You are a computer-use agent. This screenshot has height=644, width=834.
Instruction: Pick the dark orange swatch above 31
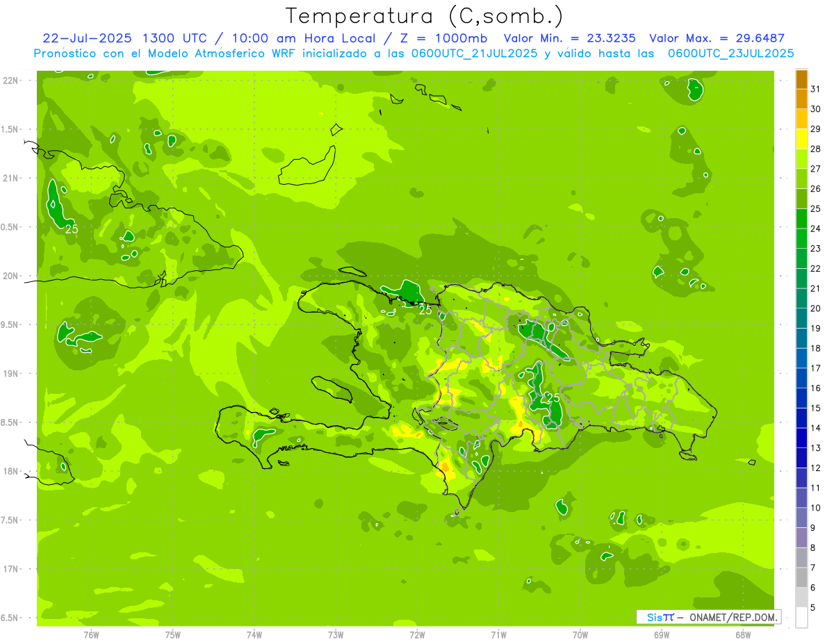[x=801, y=79]
